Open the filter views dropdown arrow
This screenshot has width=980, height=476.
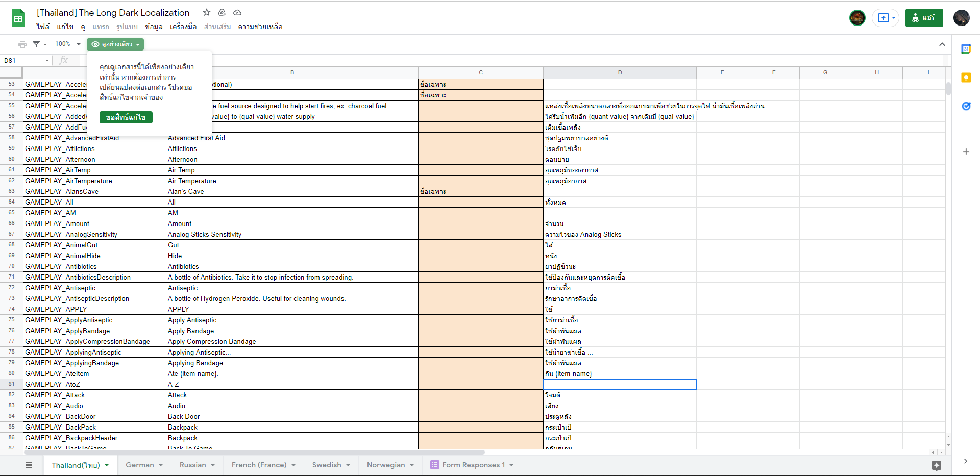tap(45, 45)
